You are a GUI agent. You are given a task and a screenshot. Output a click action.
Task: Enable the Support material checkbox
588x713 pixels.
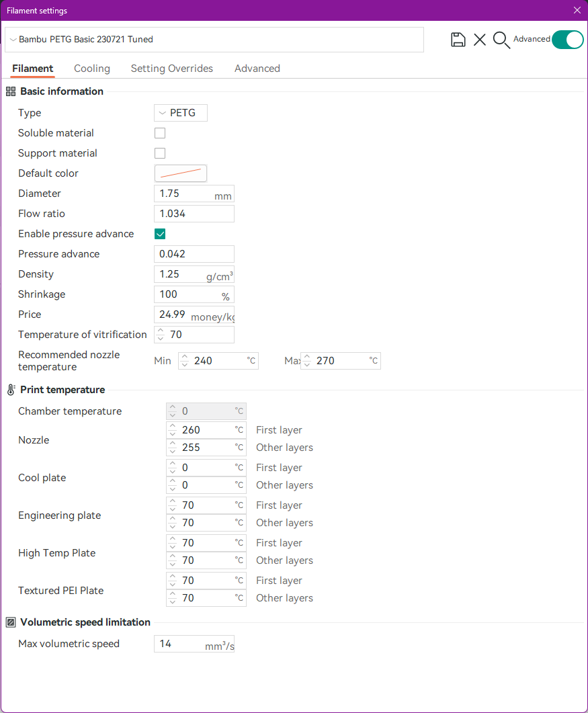160,153
